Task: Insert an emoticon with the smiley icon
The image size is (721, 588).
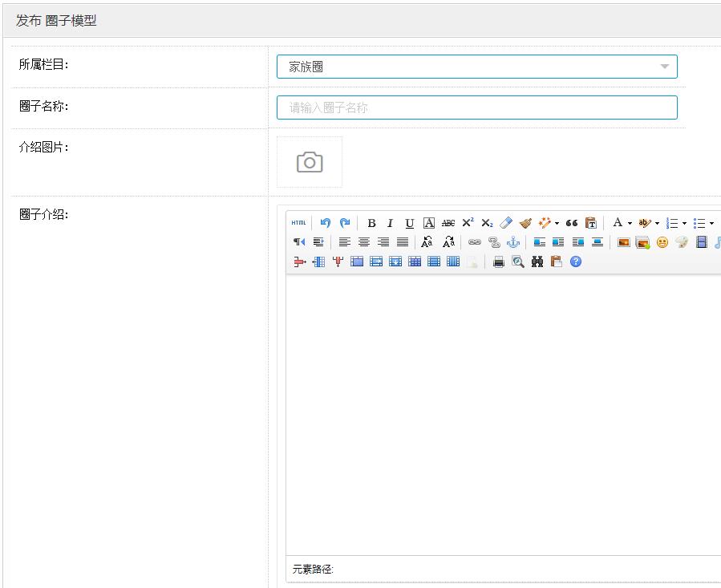Action: pos(662,242)
